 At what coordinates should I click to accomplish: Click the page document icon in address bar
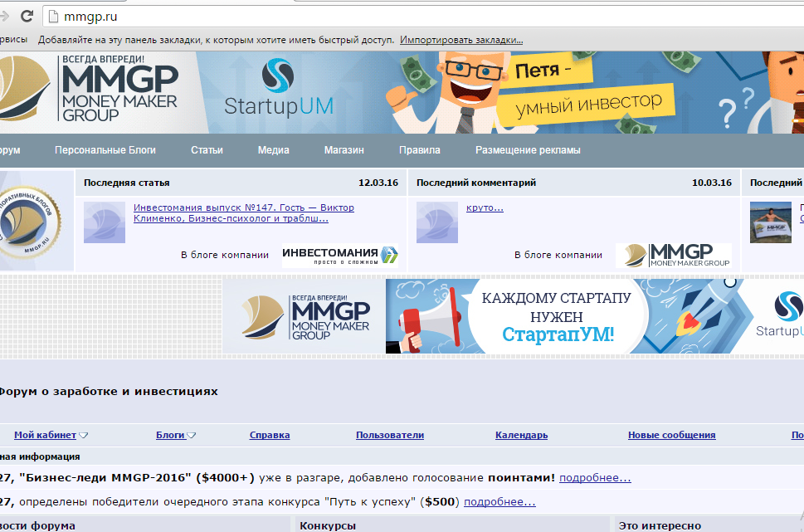[x=53, y=17]
